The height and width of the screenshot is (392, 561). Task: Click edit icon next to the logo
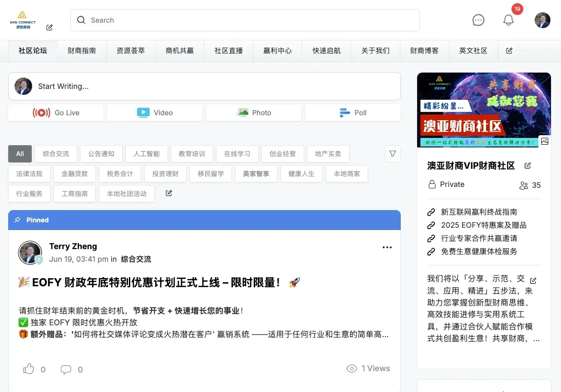pos(49,27)
